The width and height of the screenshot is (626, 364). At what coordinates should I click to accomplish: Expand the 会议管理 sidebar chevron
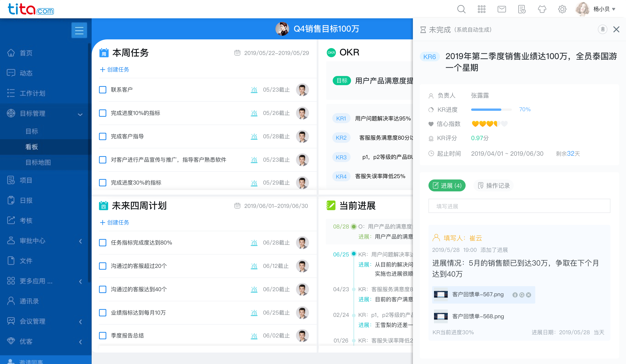80,322
